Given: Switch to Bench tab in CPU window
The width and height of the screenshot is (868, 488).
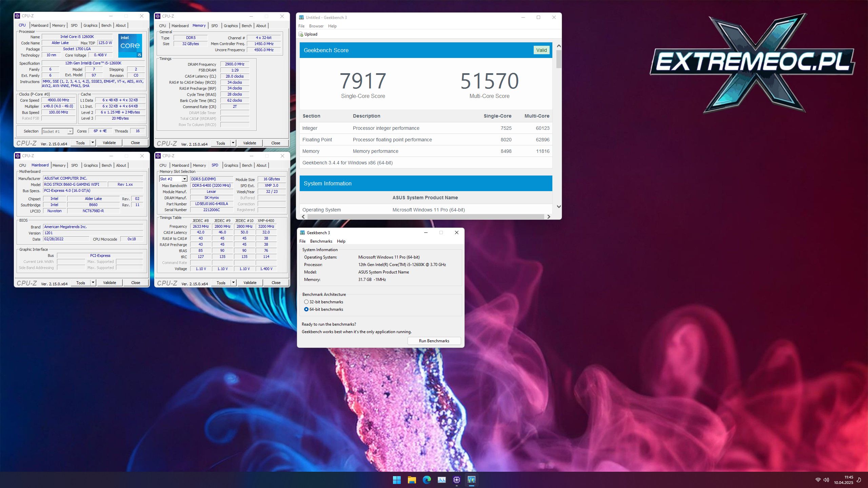Looking at the screenshot, I should (106, 25).
